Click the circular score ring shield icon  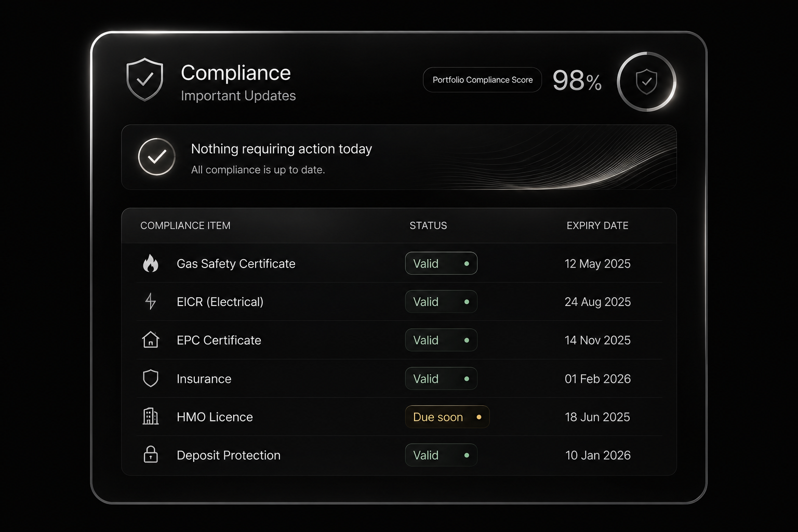pyautogui.click(x=647, y=82)
